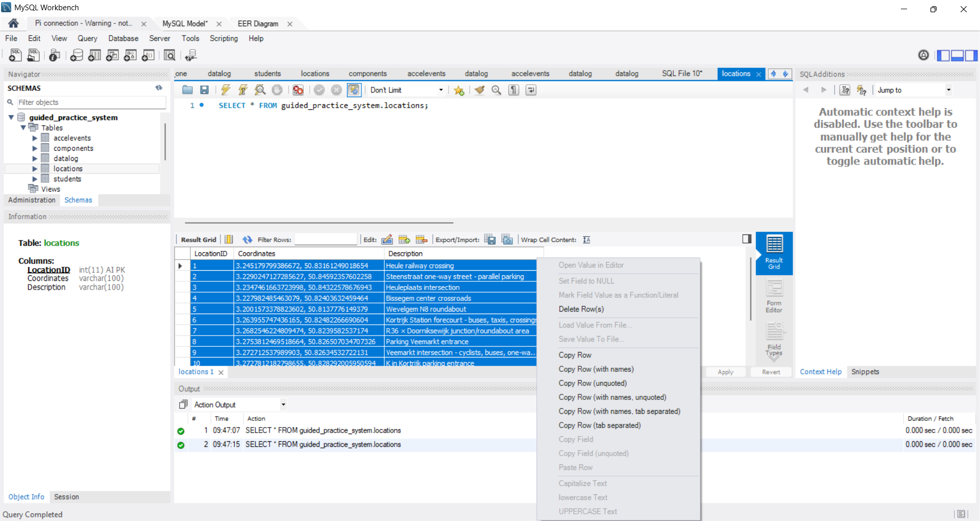Import records from external file
980x521 pixels.
click(507, 240)
